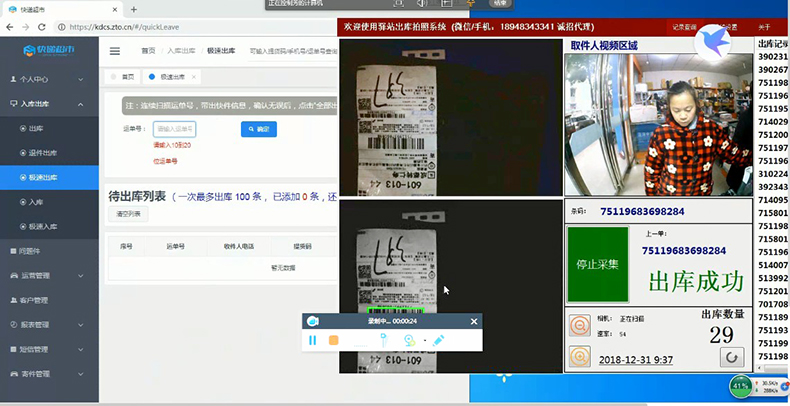Screen dimensions: 790x406
Task: Click the upper parcel camera view
Action: (451, 117)
